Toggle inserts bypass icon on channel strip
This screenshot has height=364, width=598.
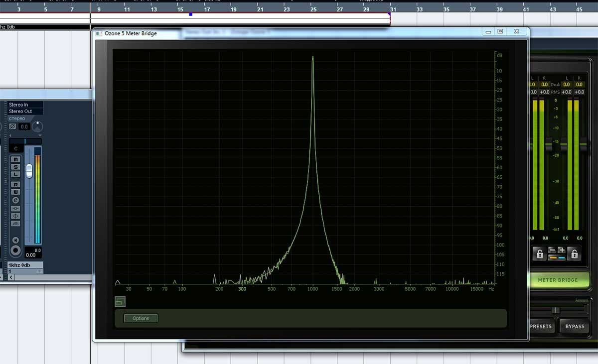click(x=16, y=209)
